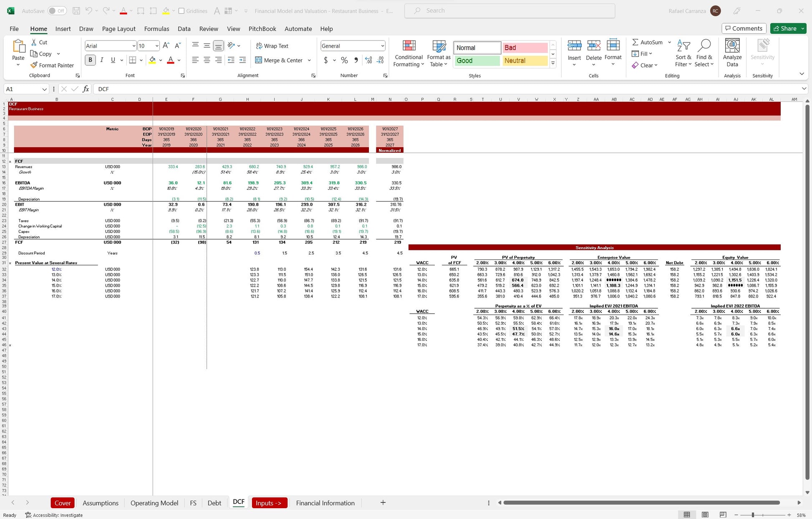This screenshot has width=812, height=519.
Task: Click the Merge & Center icon
Action: pyautogui.click(x=259, y=60)
